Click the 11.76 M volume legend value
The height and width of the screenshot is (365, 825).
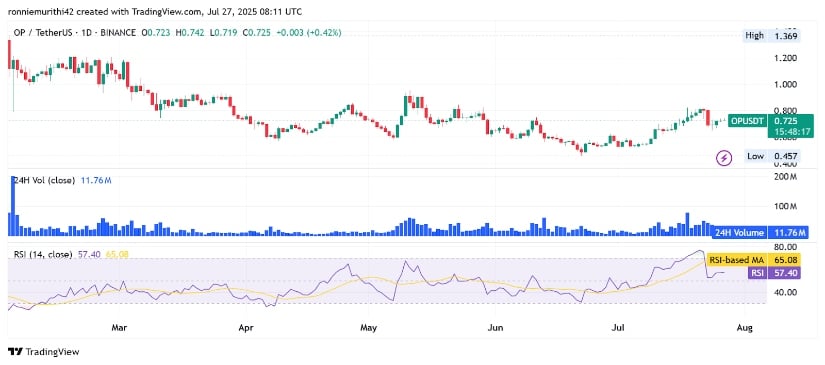coord(95,180)
